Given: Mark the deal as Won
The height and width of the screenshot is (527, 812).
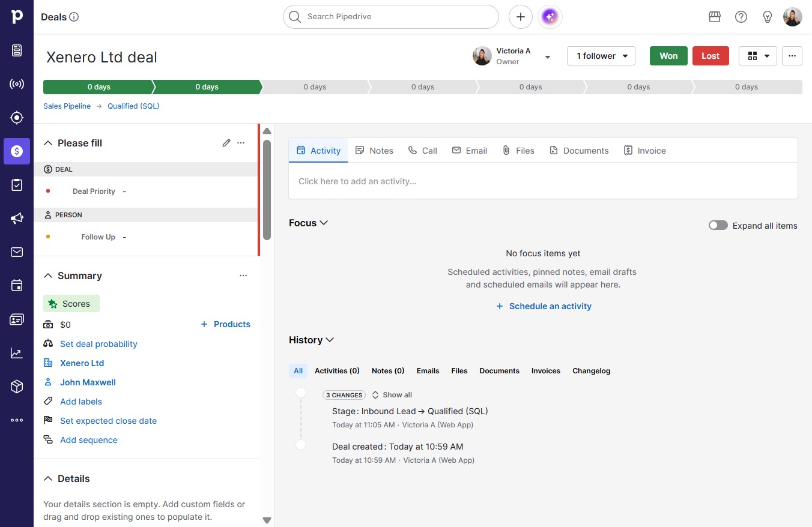Looking at the screenshot, I should coord(668,56).
